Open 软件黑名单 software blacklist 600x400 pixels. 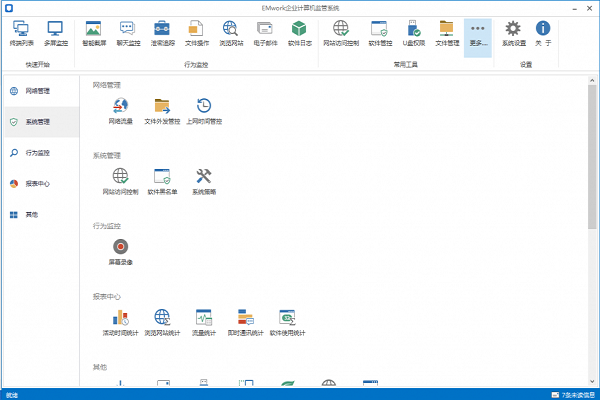[x=161, y=180]
